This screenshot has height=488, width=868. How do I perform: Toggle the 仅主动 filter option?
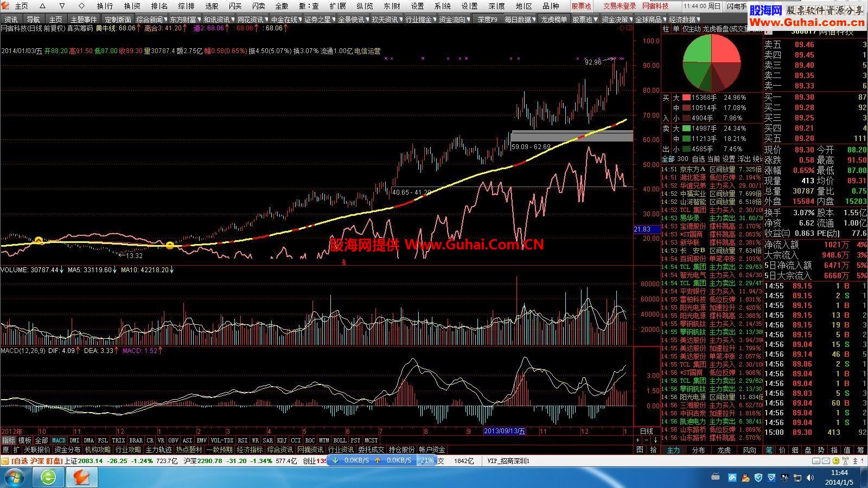[691, 29]
